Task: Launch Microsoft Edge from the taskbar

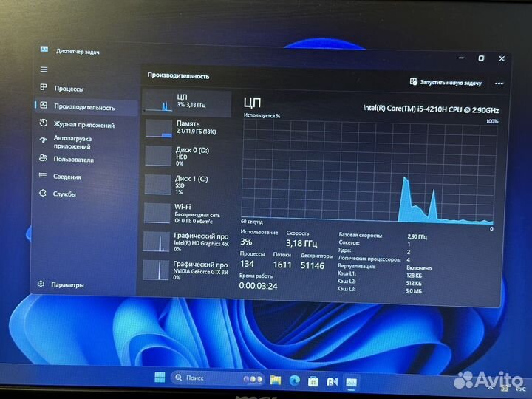Action: pos(295,381)
